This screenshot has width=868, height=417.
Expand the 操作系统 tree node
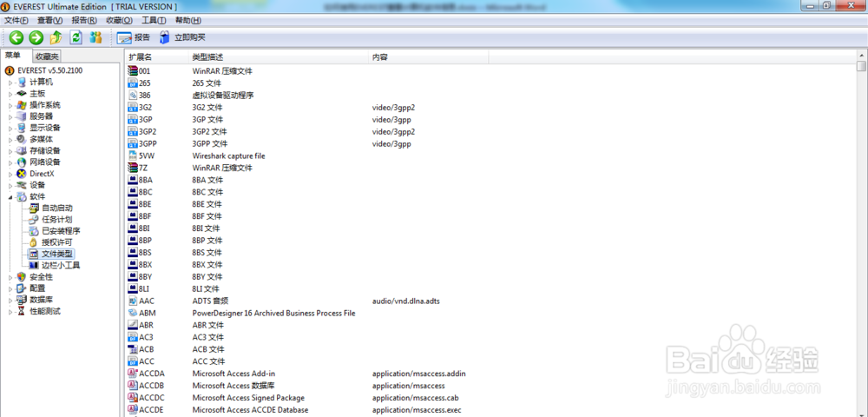click(10, 105)
